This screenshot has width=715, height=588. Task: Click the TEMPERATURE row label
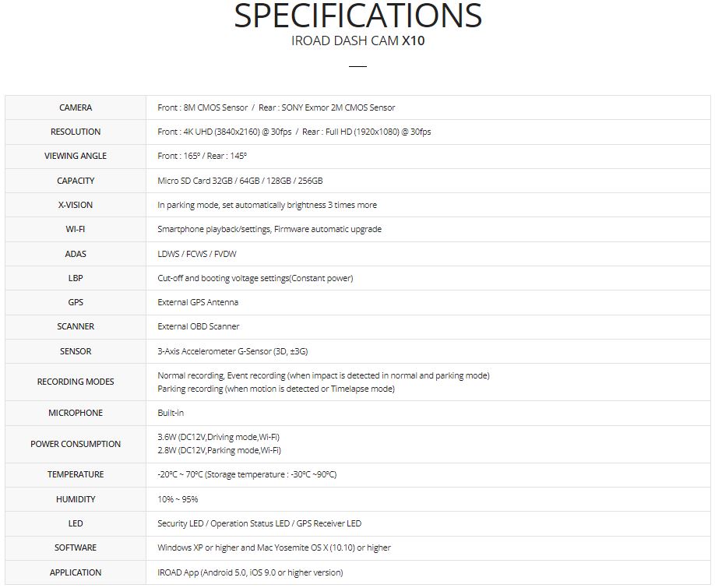pos(76,474)
